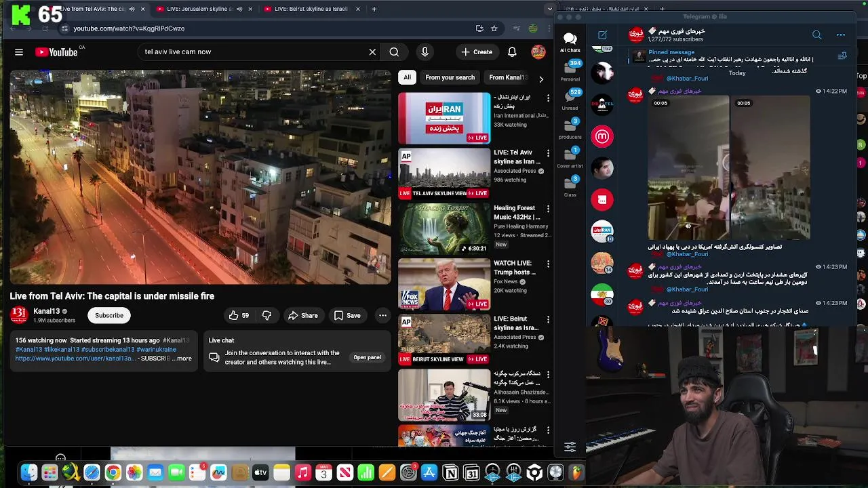The width and height of the screenshot is (868, 488).
Task: Open the Kanal13 YouTube user link
Action: click(76, 359)
